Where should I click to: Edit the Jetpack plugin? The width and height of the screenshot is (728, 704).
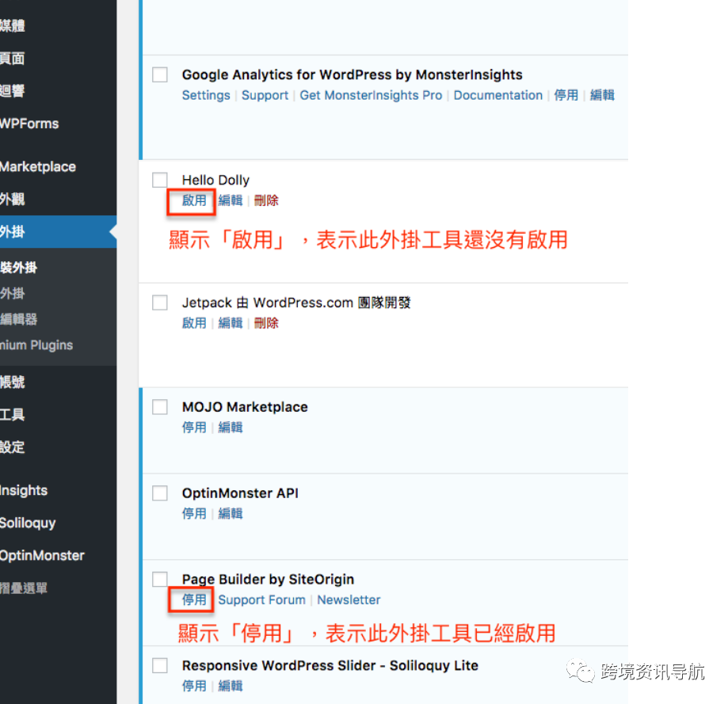(231, 323)
